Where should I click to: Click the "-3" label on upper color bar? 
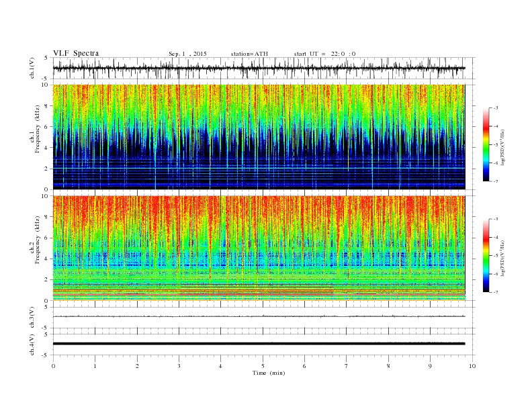click(495, 108)
